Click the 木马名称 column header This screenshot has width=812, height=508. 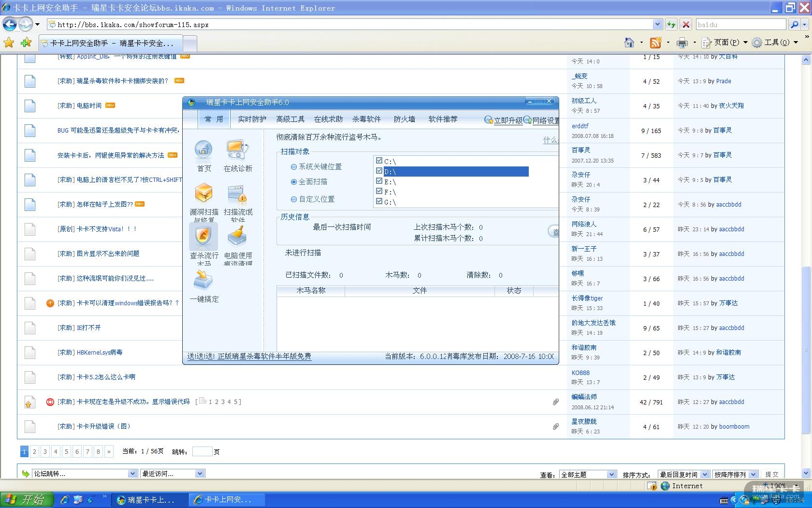[311, 291]
